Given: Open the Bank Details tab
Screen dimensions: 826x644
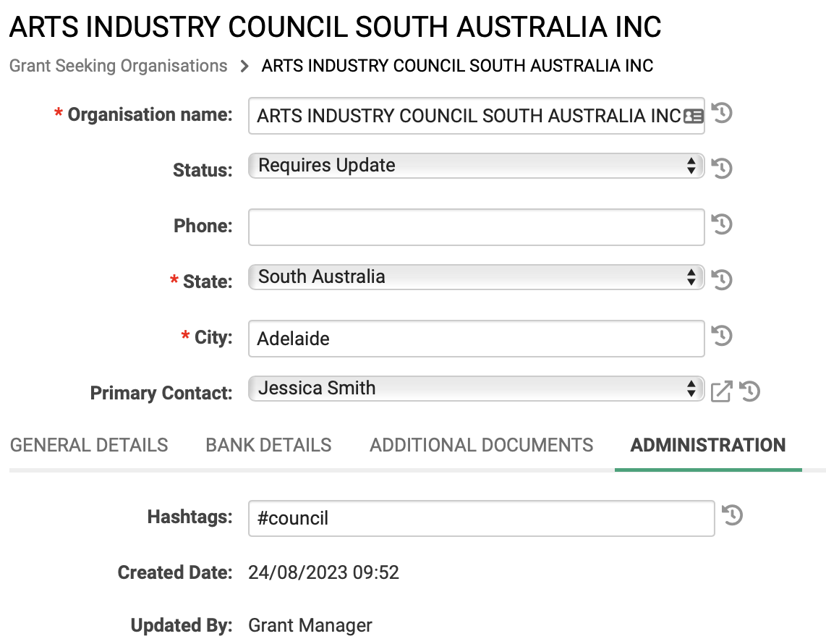Looking at the screenshot, I should pos(268,445).
